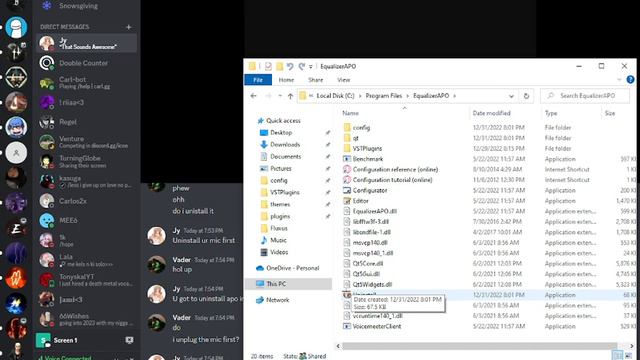Screen dimensions: 640x360
Task: Open quick access toolbar customize dropdown
Action: [311, 67]
